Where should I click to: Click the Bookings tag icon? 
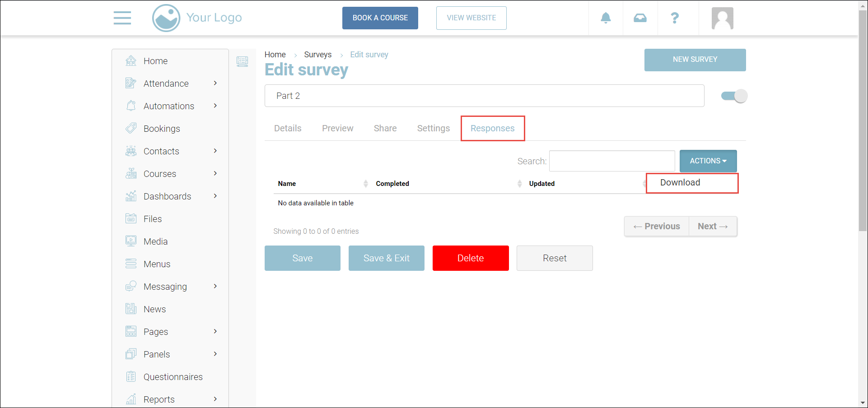pos(131,129)
